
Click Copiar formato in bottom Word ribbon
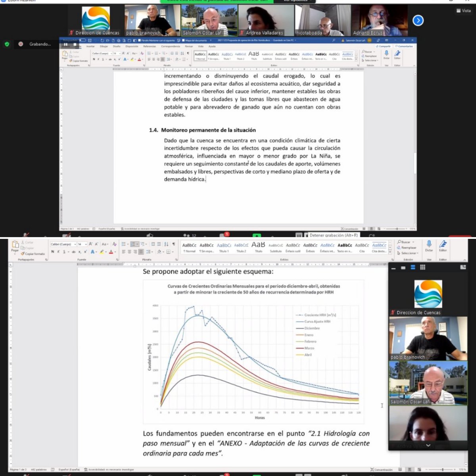pyautogui.click(x=33, y=254)
